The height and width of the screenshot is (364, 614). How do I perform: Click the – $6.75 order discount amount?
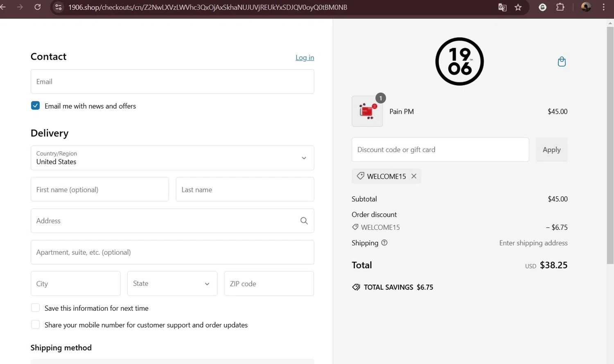557,227
